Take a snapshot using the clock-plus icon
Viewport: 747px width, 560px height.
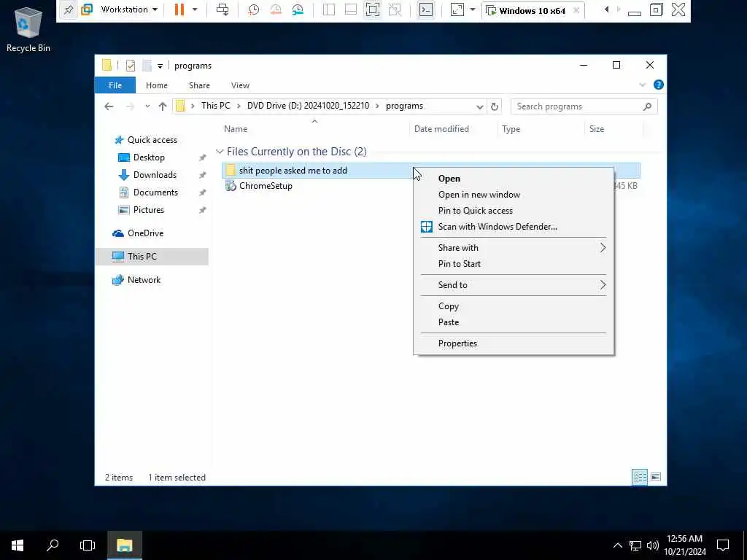pyautogui.click(x=253, y=9)
